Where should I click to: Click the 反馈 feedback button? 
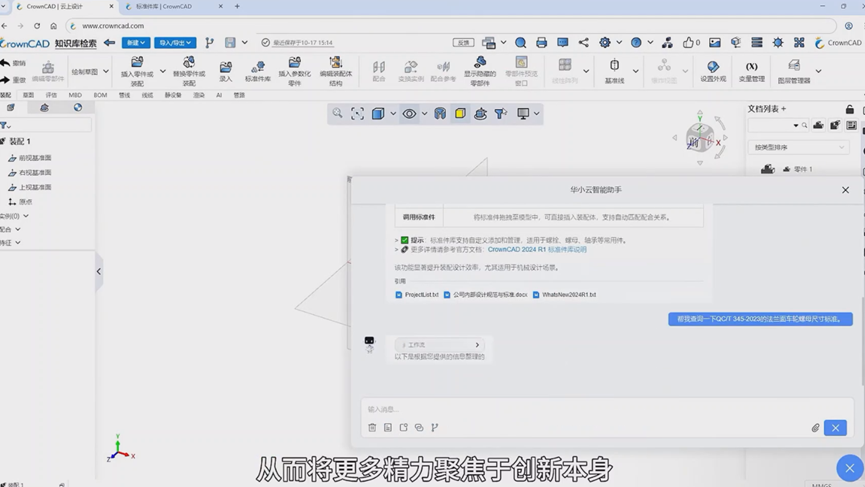coord(463,42)
